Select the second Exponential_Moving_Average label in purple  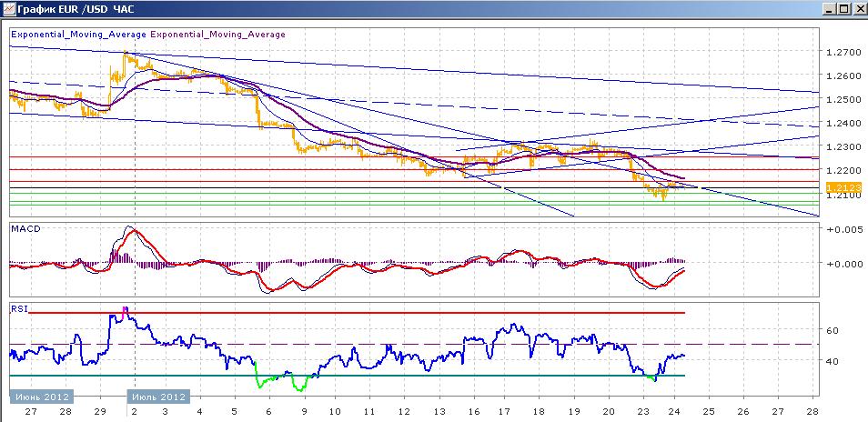[x=218, y=34]
